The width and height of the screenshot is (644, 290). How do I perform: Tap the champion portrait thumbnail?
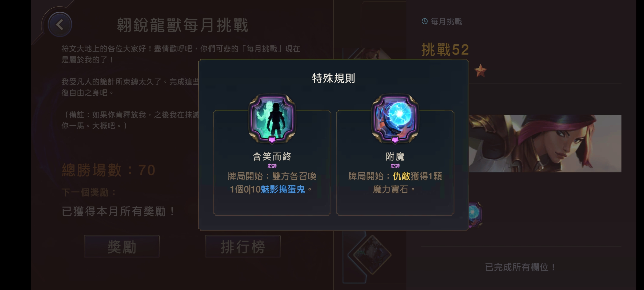pos(545,143)
